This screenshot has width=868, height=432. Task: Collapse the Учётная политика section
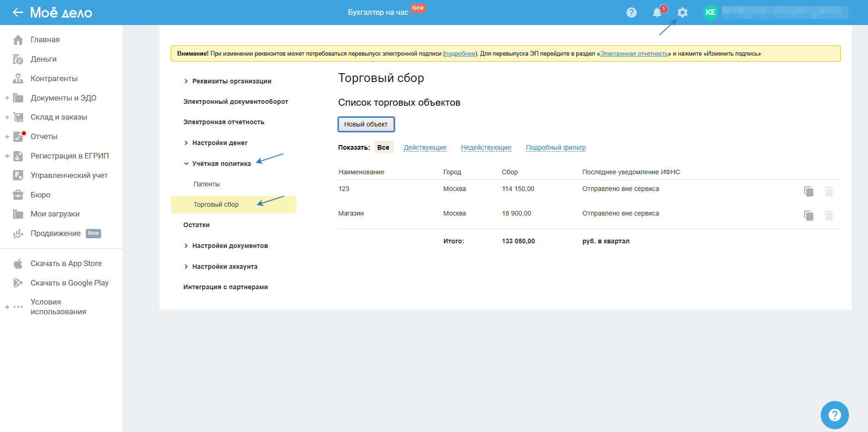point(221,164)
